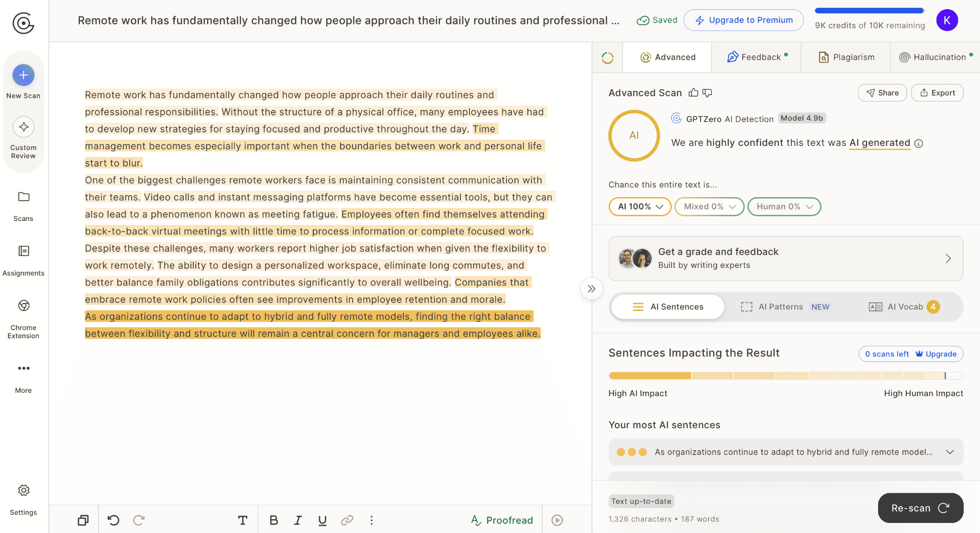Open Chrome Extension sidebar item
This screenshot has height=533, width=980.
point(23,318)
